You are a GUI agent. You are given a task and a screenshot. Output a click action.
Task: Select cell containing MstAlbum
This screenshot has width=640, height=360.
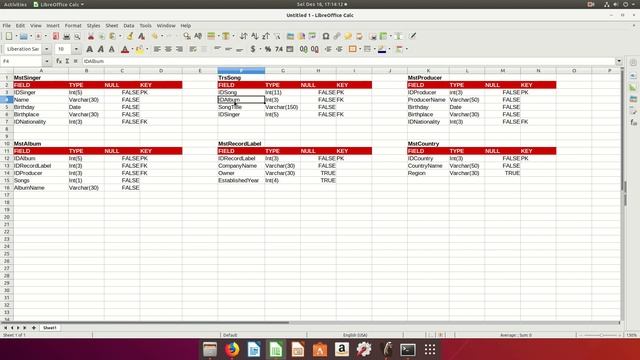point(41,144)
